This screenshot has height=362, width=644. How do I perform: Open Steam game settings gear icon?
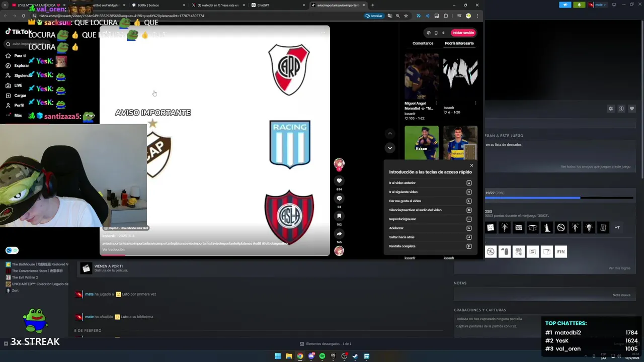click(x=611, y=109)
